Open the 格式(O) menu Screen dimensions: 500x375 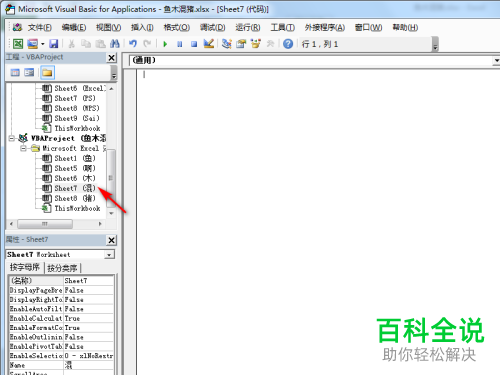[x=177, y=27]
